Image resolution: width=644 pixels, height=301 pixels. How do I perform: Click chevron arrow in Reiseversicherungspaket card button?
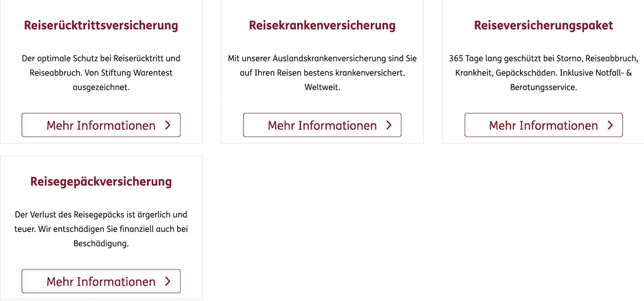click(x=611, y=125)
